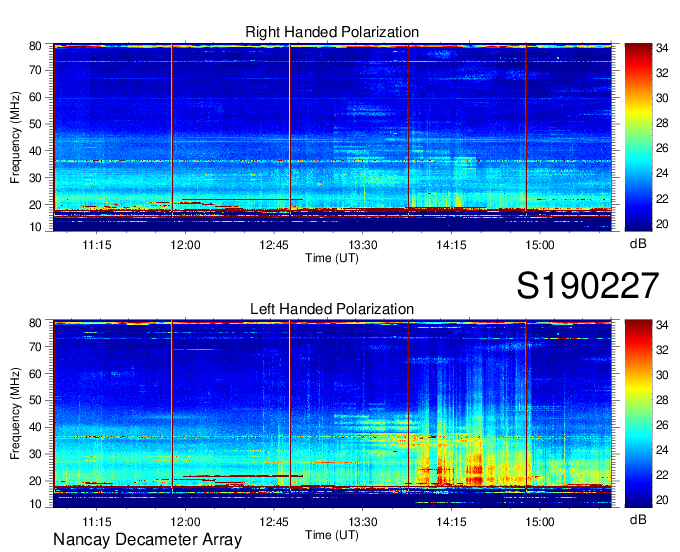The width and height of the screenshot is (680, 552).
Task: Click the 12:45 tick label on top plot
Action: 274,245
